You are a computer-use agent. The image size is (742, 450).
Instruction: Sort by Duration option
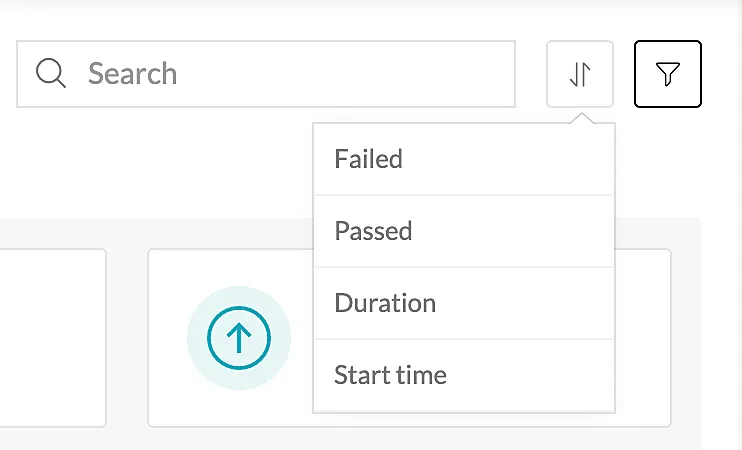tap(464, 303)
